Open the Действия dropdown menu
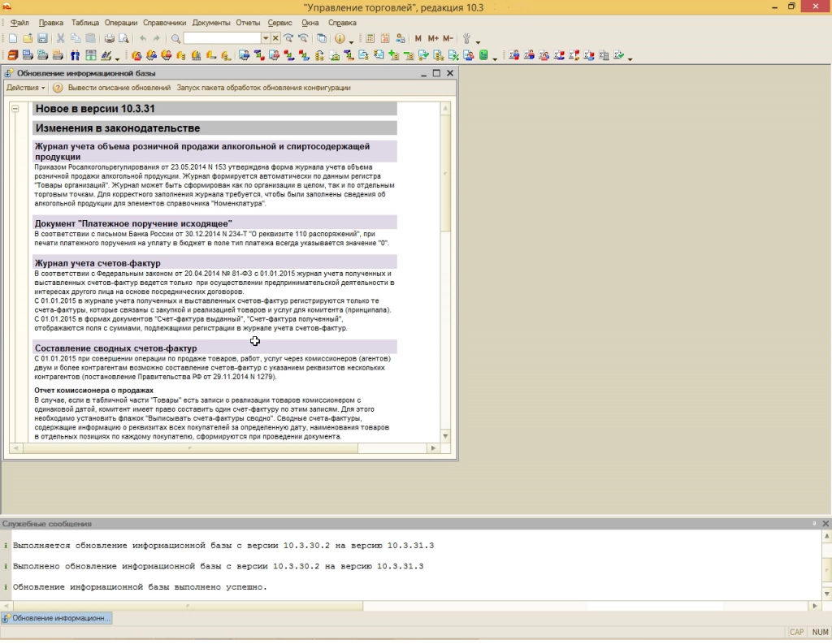Viewport: 832px width, 644px height. click(x=25, y=88)
